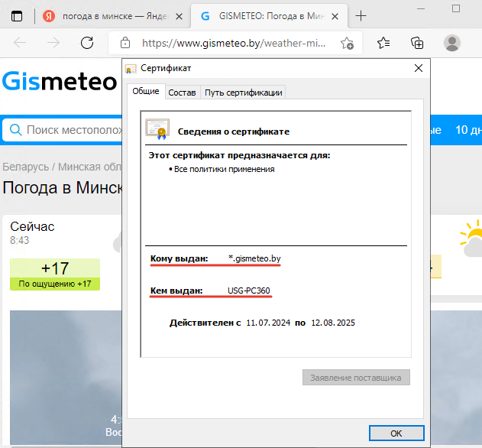Add this page to favorites
This screenshot has height=448, width=482.
347,43
